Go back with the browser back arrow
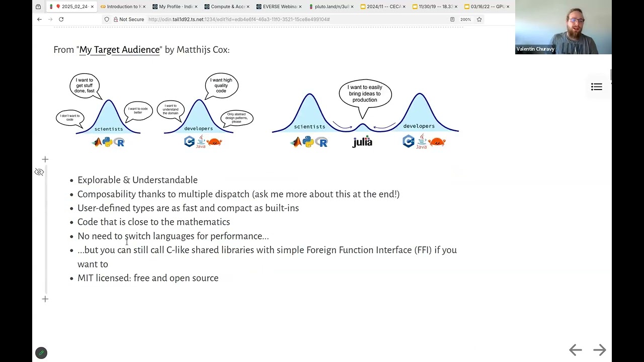This screenshot has height=362, width=644. (39, 19)
